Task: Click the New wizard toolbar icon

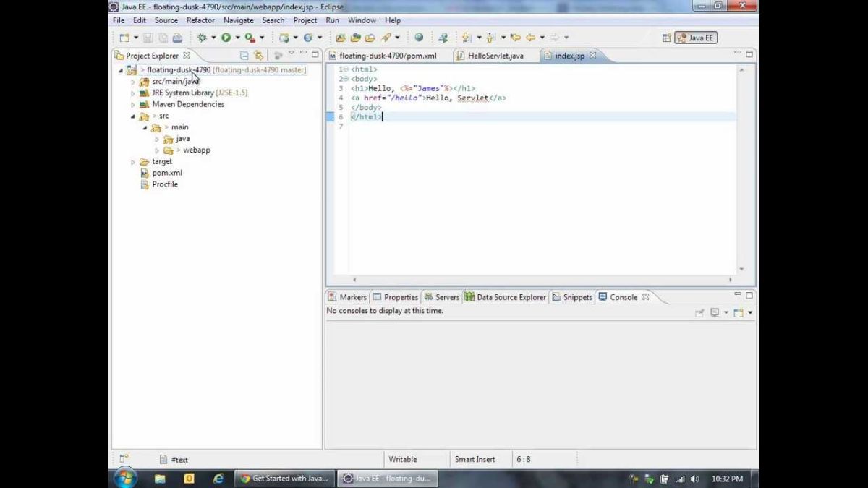Action: click(x=124, y=38)
